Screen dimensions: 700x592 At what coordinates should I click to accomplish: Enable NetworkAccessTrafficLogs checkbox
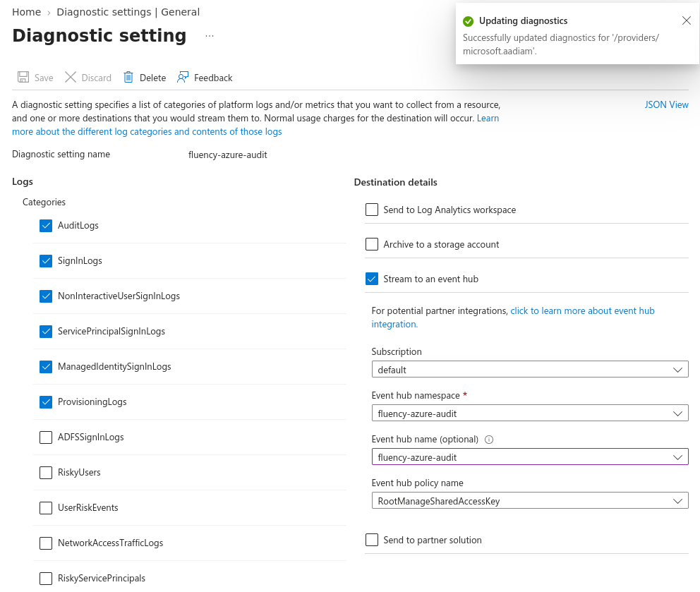click(x=46, y=543)
